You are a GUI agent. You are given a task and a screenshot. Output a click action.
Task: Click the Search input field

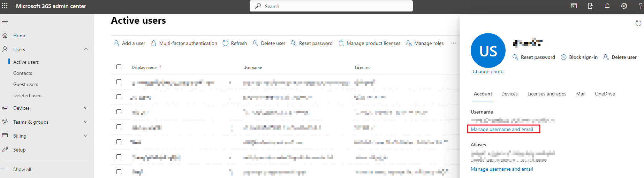[x=331, y=6]
